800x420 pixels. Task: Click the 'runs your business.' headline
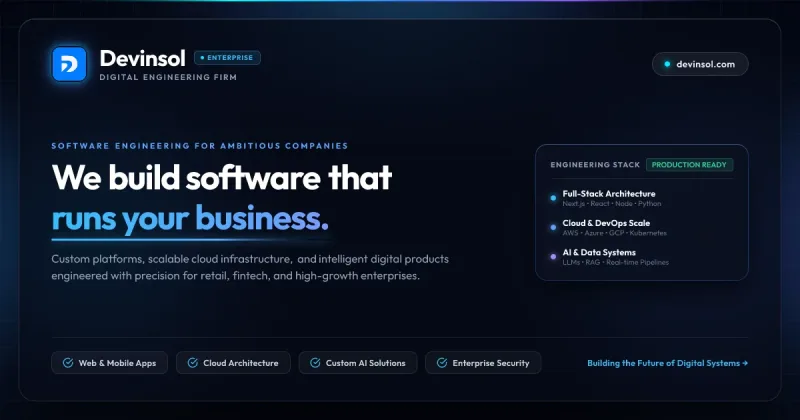click(190, 218)
